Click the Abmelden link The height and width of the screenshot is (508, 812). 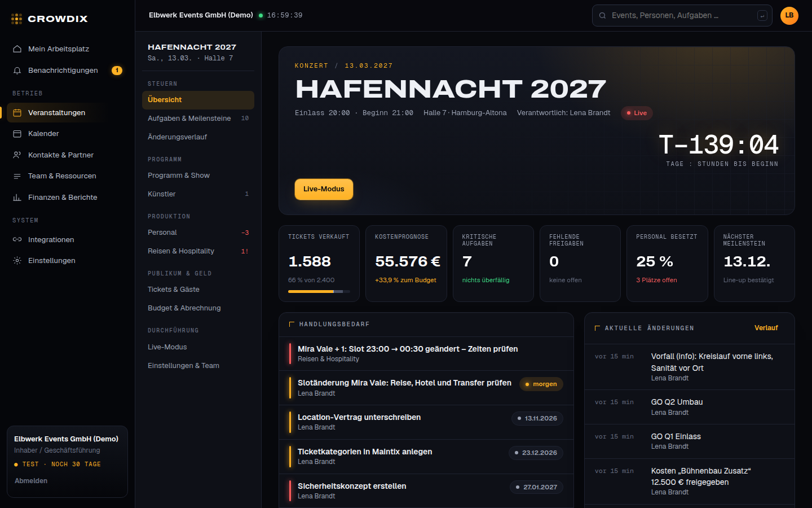(x=31, y=481)
